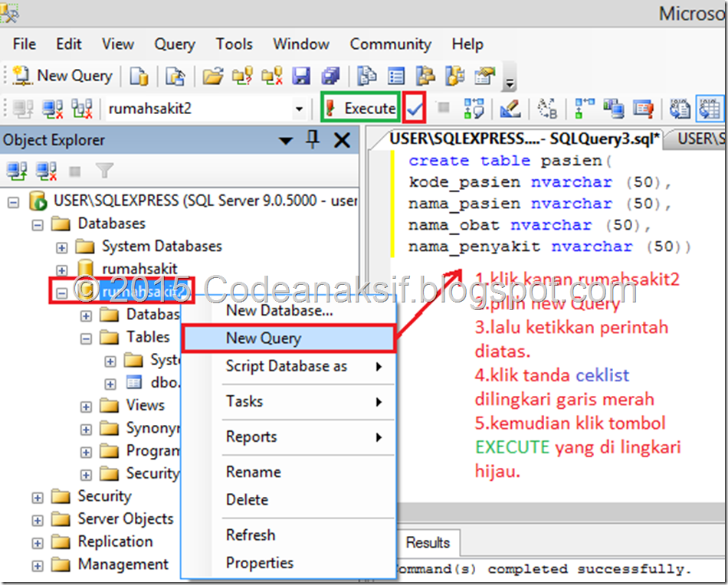
Task: Open the Community menu
Action: point(391,44)
